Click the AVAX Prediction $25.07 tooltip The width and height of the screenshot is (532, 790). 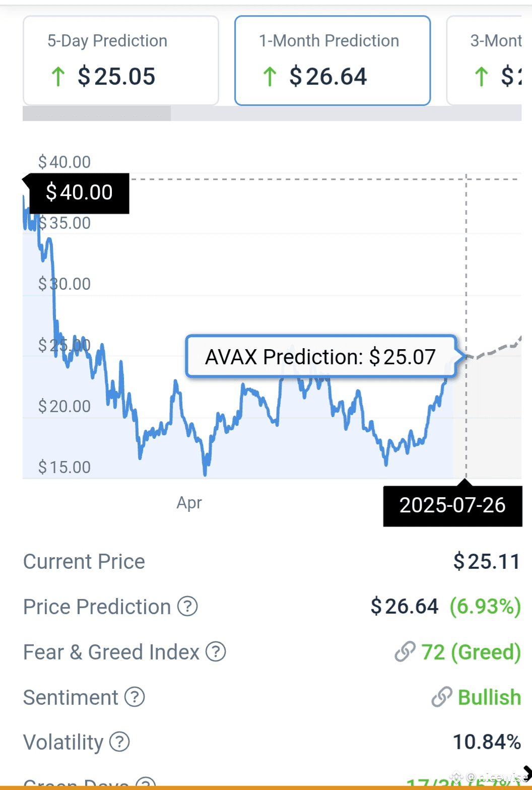(x=321, y=357)
